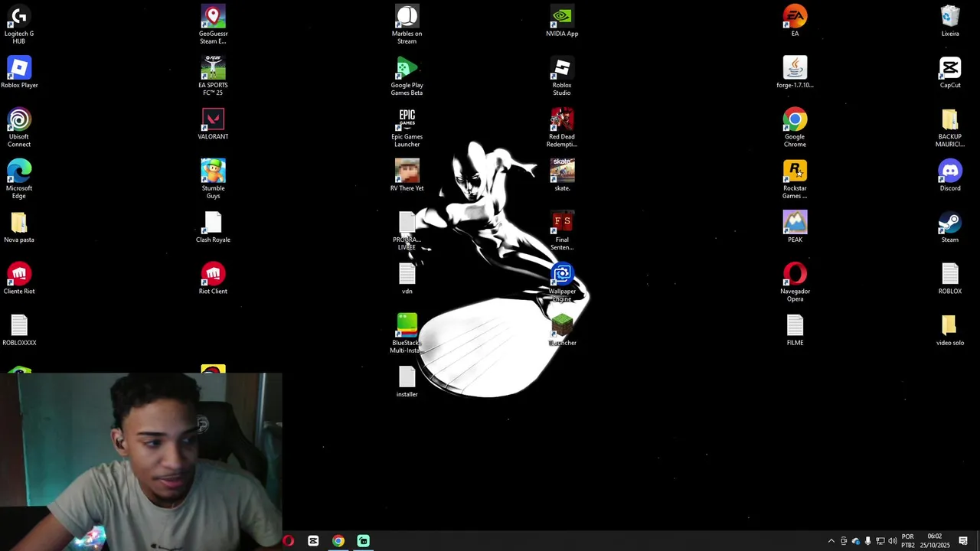The image size is (980, 551).
Task: Click the green streaming app taskbar icon
Action: point(364,541)
